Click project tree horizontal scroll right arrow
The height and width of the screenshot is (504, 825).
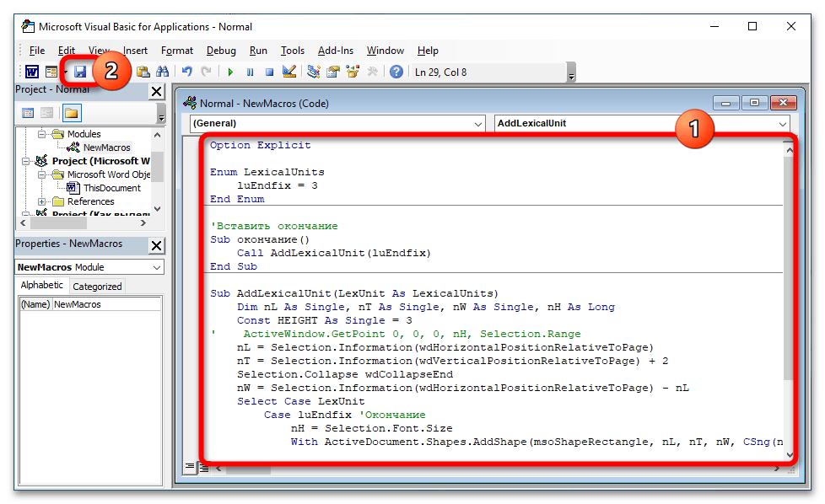point(143,223)
